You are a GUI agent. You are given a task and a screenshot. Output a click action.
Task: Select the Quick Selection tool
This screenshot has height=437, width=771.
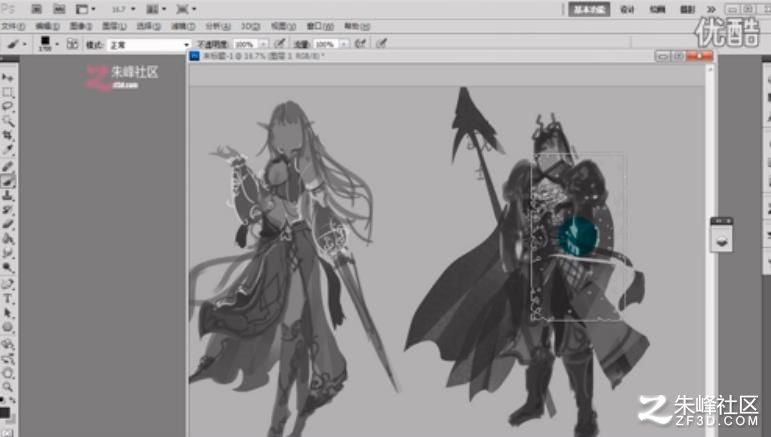coord(7,121)
